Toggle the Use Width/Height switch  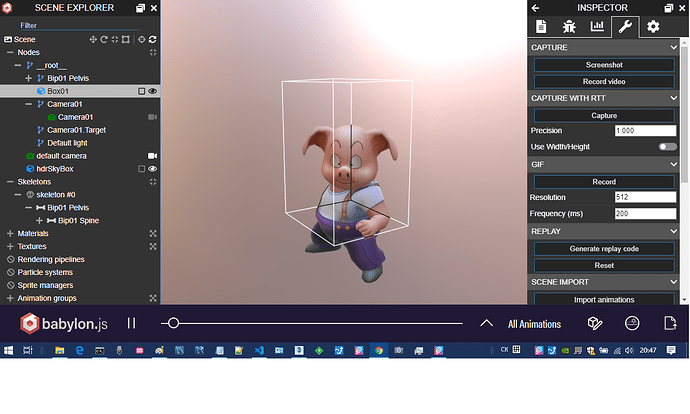click(x=668, y=147)
